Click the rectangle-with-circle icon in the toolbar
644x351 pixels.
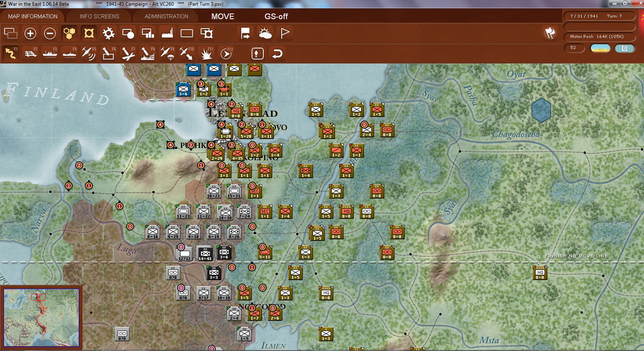[128, 33]
